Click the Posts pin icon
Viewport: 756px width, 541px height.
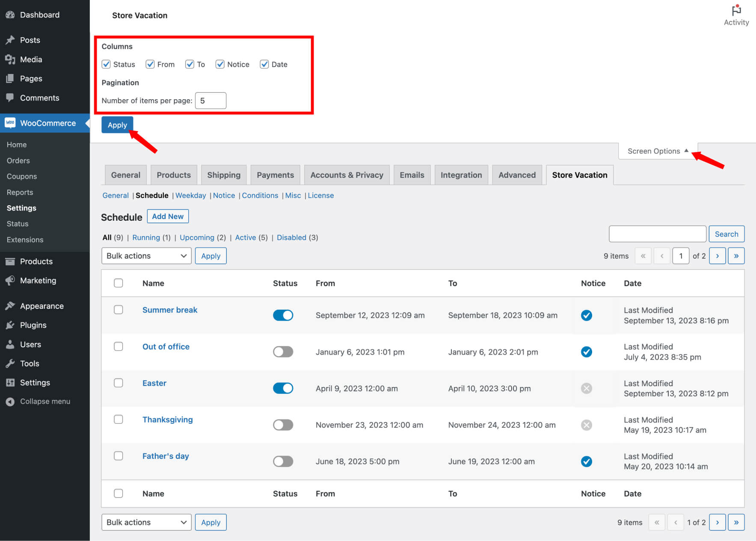(x=10, y=40)
